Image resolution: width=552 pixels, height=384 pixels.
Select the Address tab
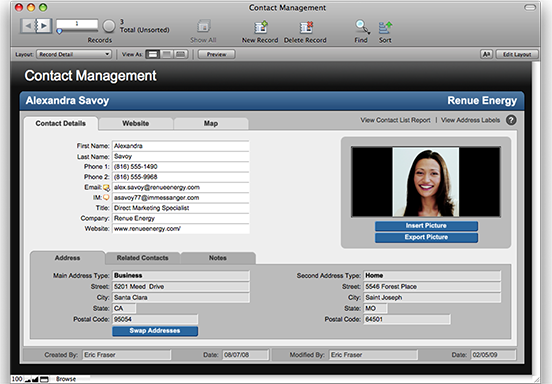(68, 258)
